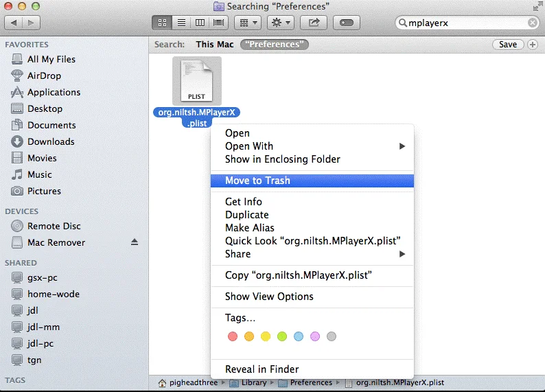Screen dimensions: 545x392
Task: Save the current search
Action: [508, 45]
